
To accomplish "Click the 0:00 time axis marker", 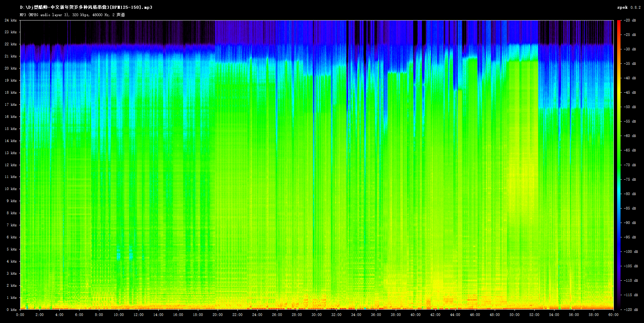I will click(x=20, y=315).
